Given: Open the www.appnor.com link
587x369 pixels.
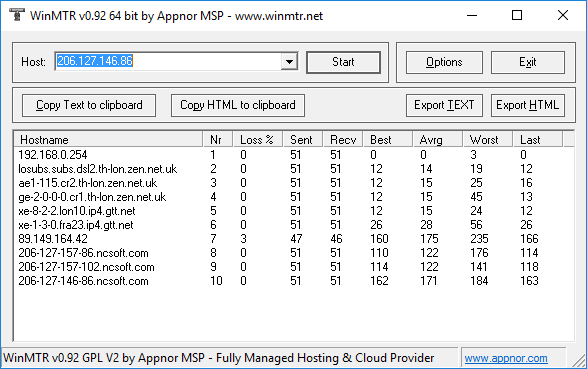Looking at the screenshot, I should [x=506, y=358].
